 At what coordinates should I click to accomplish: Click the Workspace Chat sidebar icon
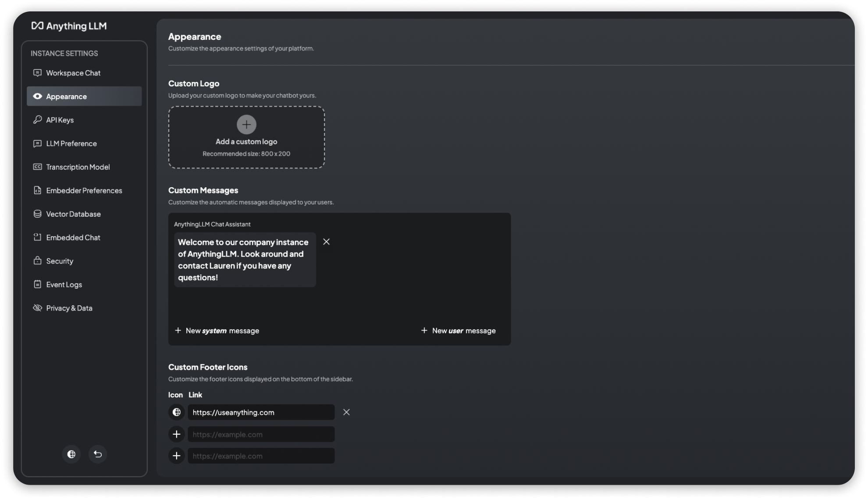[x=37, y=72]
